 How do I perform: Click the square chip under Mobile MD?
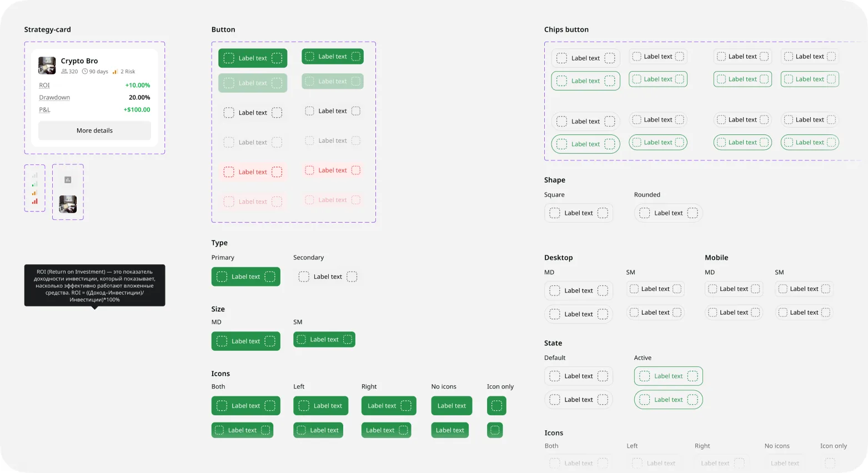(734, 289)
